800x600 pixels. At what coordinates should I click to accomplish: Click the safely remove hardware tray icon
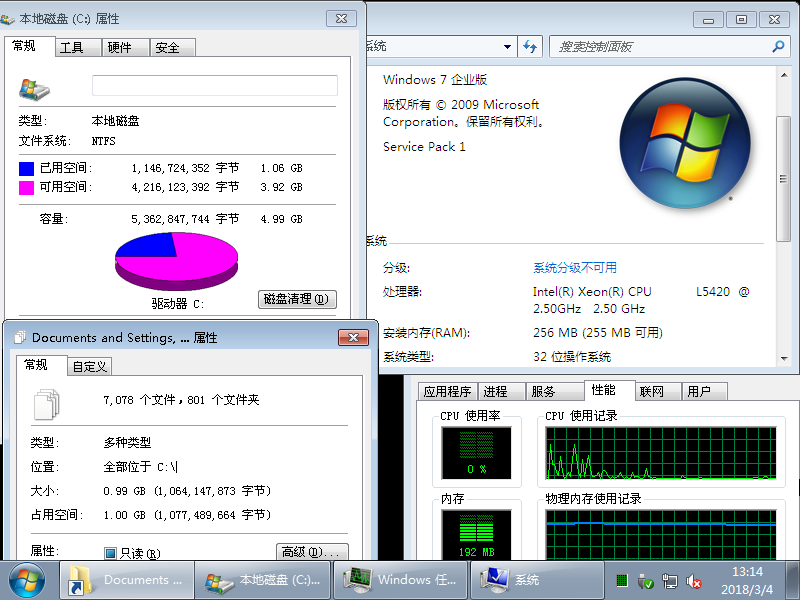[645, 581]
